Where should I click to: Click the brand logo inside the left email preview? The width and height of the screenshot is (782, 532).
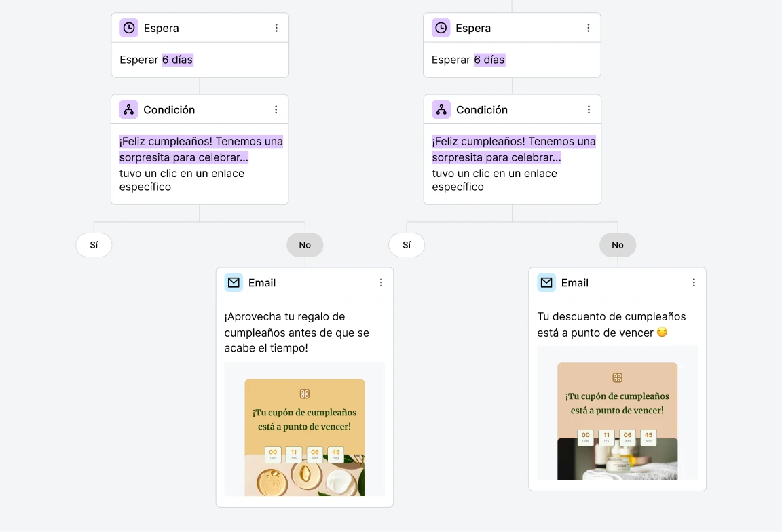(304, 393)
